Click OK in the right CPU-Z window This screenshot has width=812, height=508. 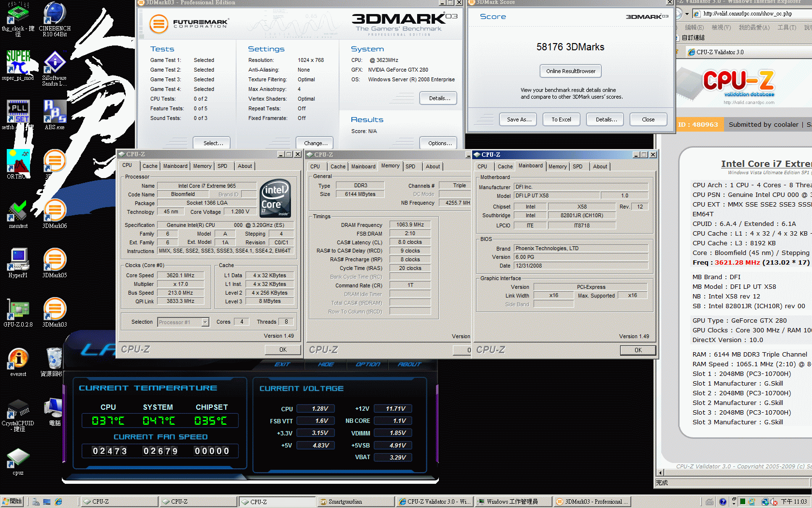click(638, 350)
